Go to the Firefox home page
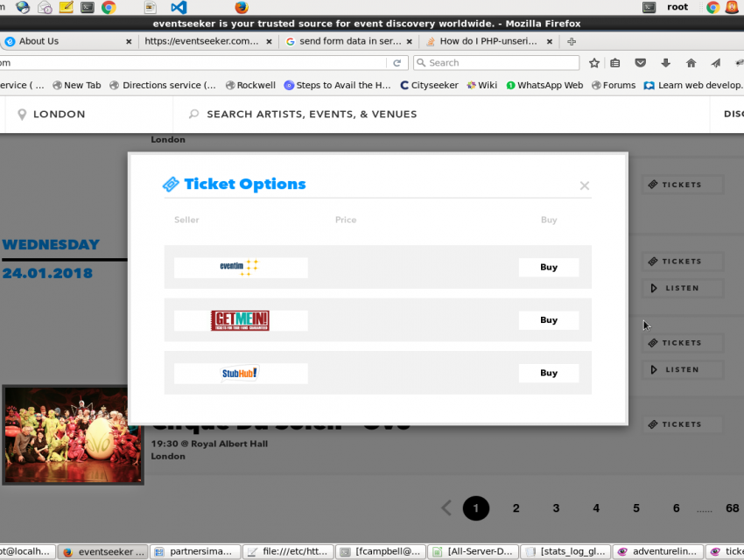Image resolution: width=744 pixels, height=560 pixels. point(691,63)
